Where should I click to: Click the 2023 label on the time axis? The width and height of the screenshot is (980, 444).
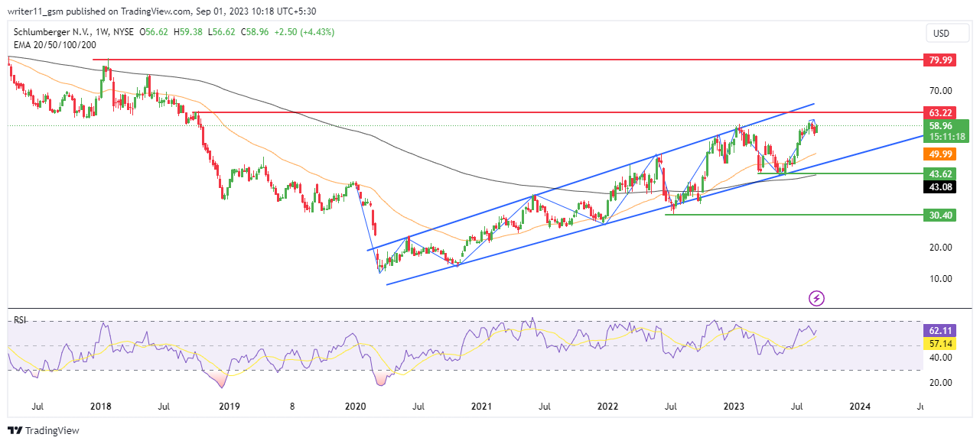point(733,407)
